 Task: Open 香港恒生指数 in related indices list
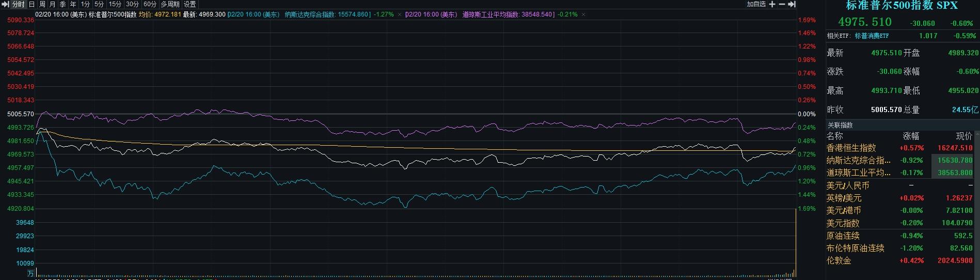pos(851,148)
